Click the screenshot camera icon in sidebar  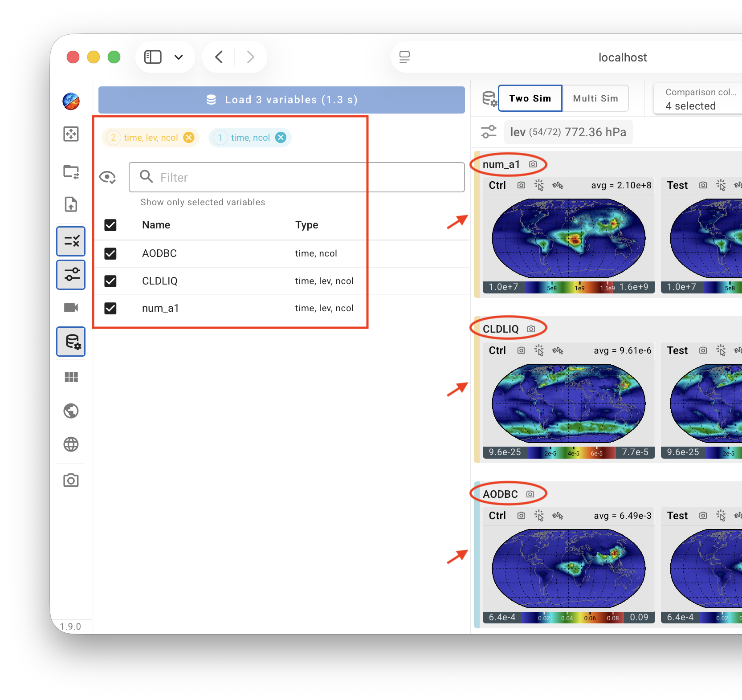[x=71, y=480]
